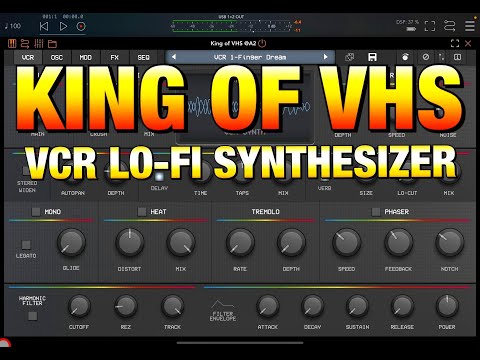Image resolution: width=480 pixels, height=360 pixels.
Task: Click the envelope SUSTAIN knob
Action: [x=357, y=306]
